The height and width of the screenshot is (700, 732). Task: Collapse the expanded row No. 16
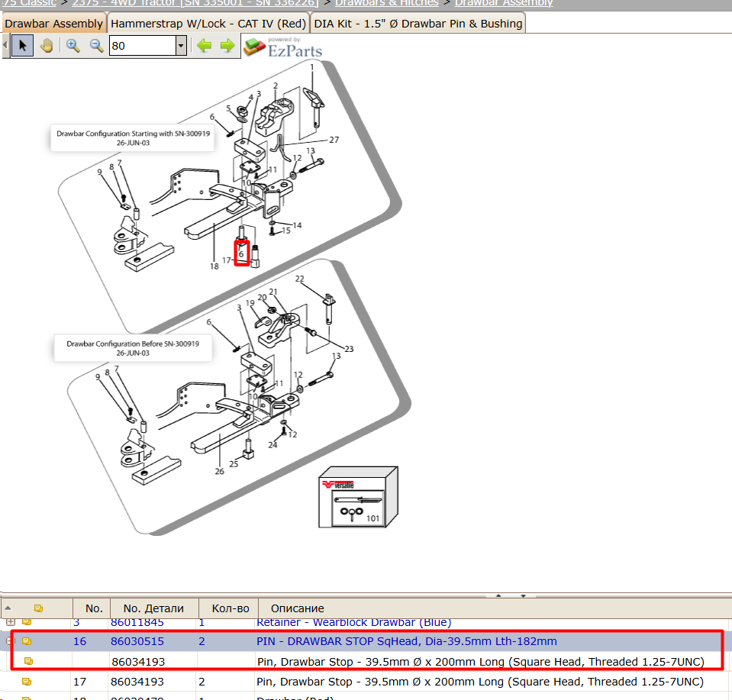click(10, 641)
